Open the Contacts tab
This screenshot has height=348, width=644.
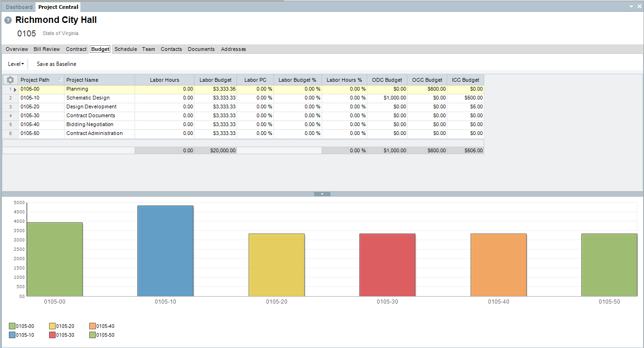point(172,49)
